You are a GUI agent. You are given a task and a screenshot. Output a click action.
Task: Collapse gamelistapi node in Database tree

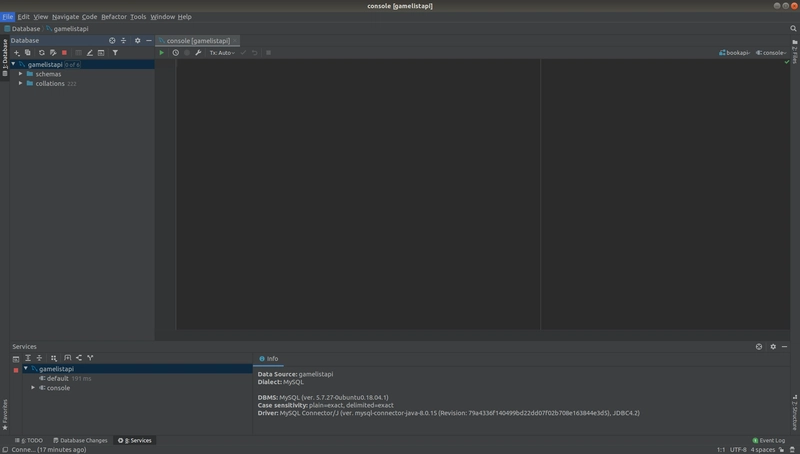pos(13,64)
